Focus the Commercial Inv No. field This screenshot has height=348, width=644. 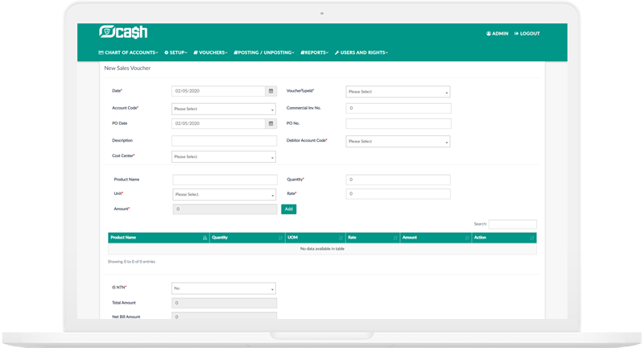point(398,109)
